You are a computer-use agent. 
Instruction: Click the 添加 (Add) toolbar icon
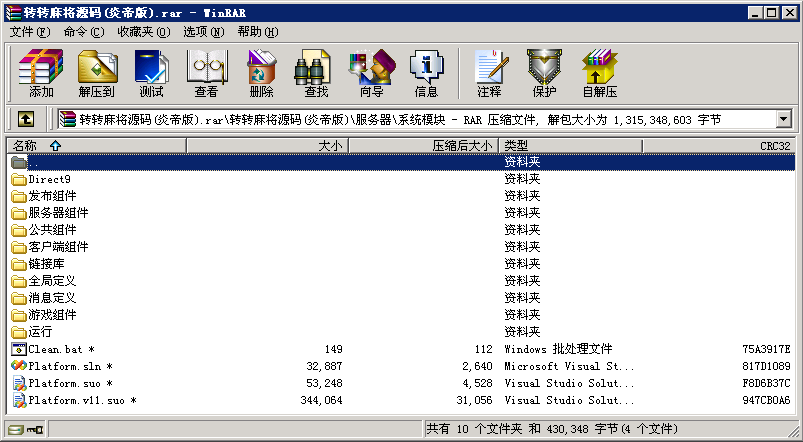coord(41,73)
